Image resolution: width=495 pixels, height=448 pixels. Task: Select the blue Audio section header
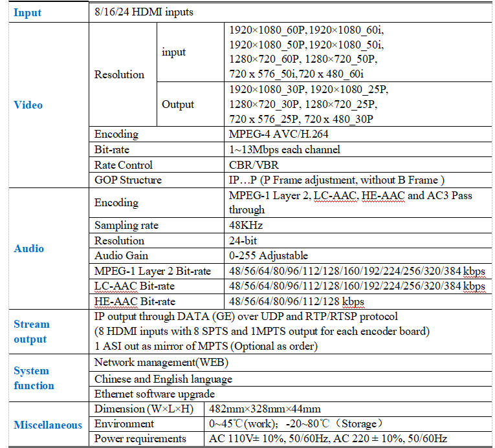(29, 248)
